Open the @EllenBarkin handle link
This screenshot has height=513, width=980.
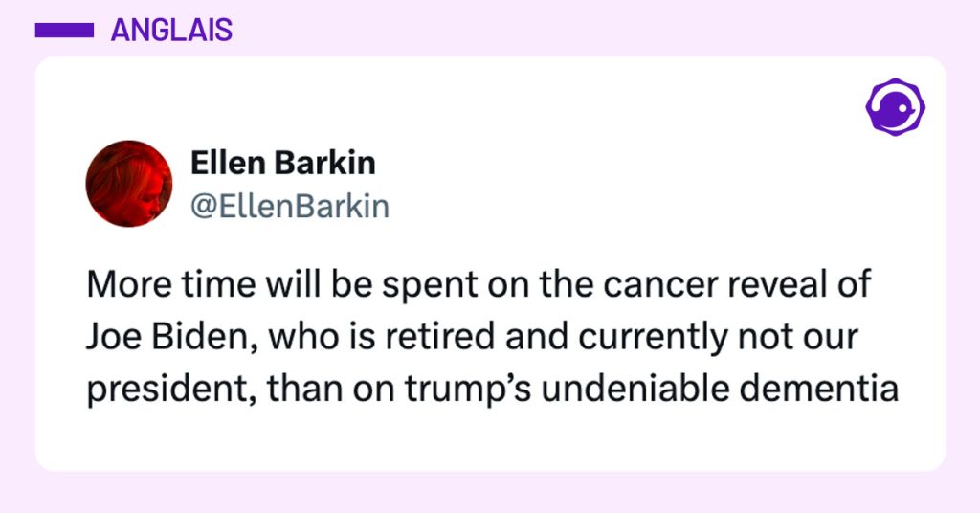point(290,207)
